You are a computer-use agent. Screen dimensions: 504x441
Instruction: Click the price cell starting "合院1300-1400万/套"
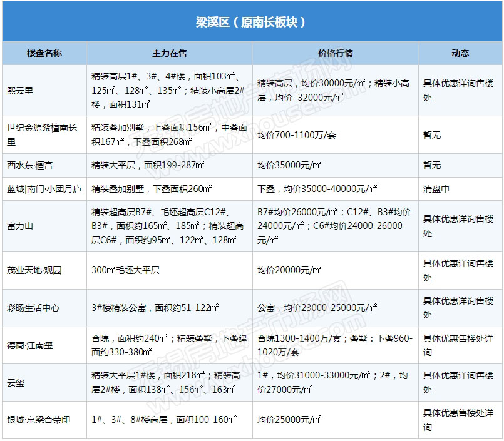click(334, 345)
